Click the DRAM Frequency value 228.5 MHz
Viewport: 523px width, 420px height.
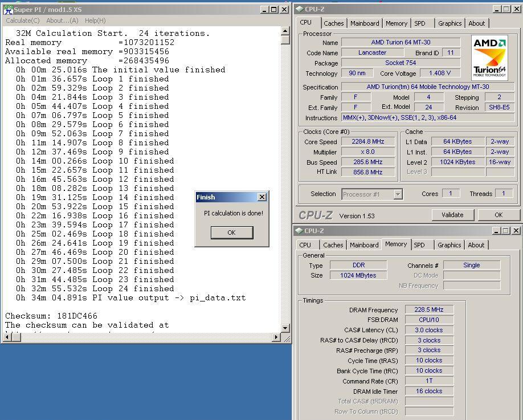pyautogui.click(x=429, y=309)
